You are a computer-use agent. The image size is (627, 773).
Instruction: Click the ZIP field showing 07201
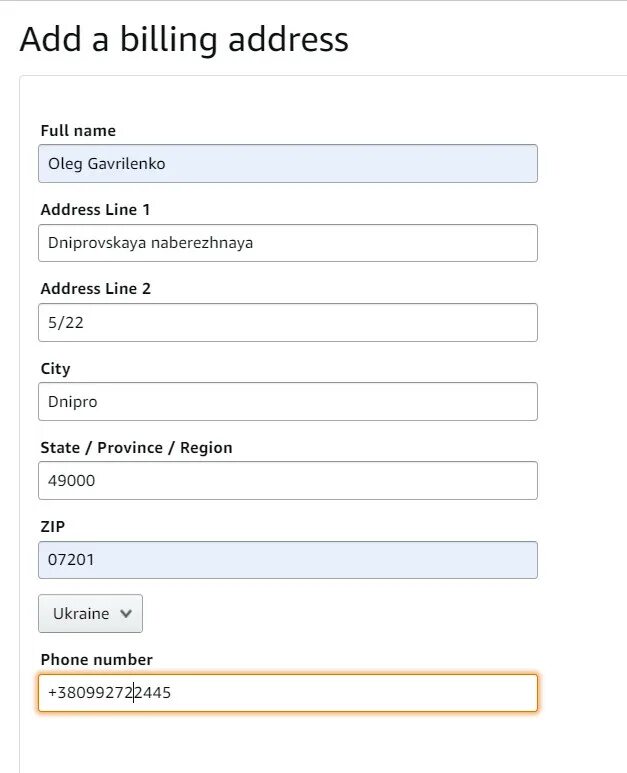pyautogui.click(x=288, y=560)
